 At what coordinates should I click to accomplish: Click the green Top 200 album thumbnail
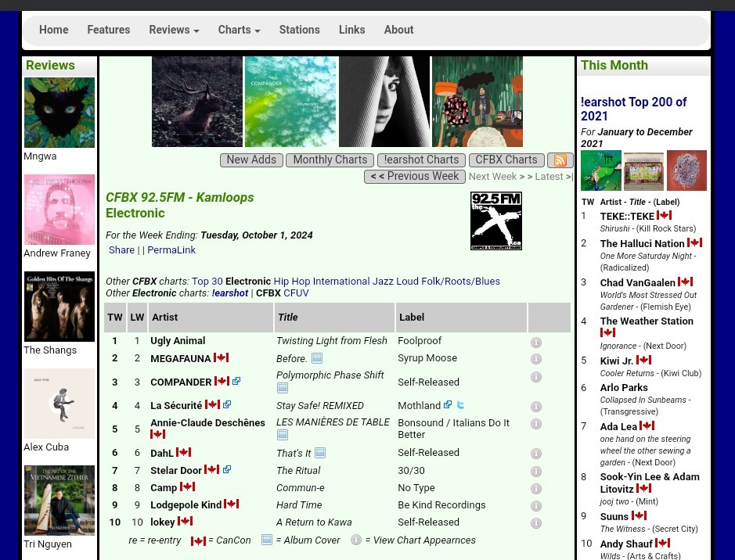coord(601,171)
